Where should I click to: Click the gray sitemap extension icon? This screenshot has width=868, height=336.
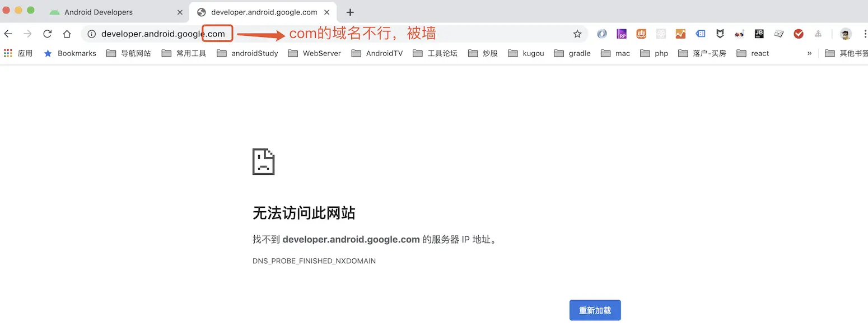pos(818,34)
